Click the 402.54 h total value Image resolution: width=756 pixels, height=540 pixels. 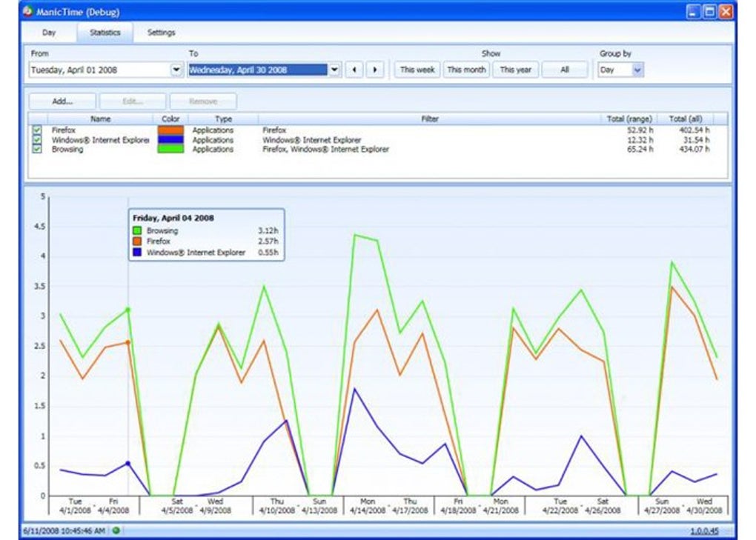pos(694,130)
